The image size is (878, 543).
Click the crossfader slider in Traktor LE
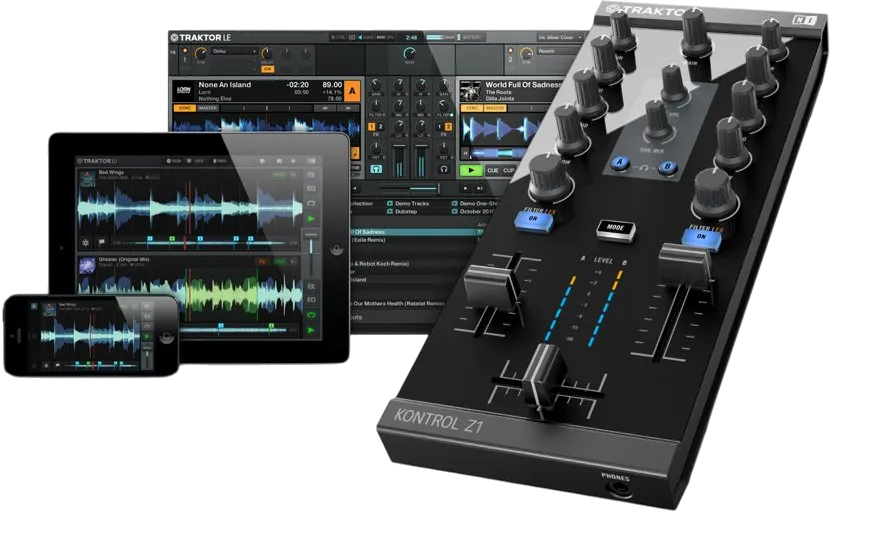[409, 188]
